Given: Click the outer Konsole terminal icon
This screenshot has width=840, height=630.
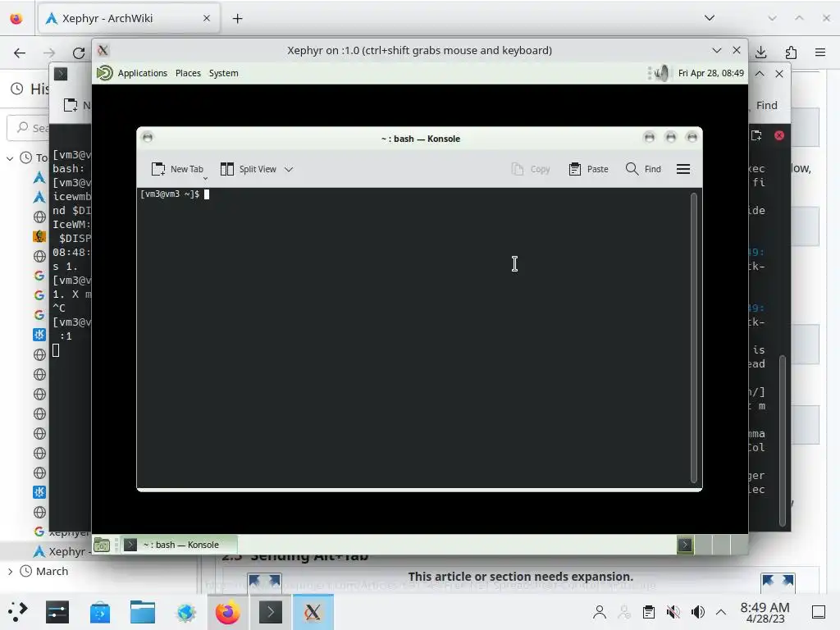Looking at the screenshot, I should point(61,74).
